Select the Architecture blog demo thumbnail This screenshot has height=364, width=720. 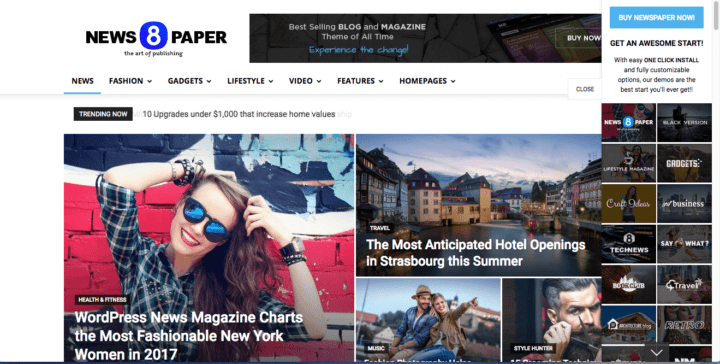coord(629,325)
